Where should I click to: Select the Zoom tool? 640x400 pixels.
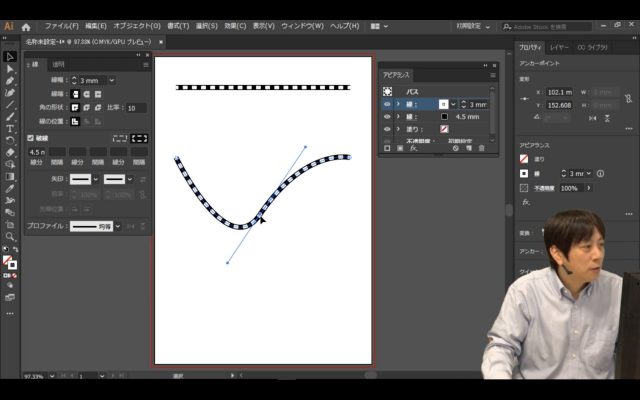coord(10,236)
